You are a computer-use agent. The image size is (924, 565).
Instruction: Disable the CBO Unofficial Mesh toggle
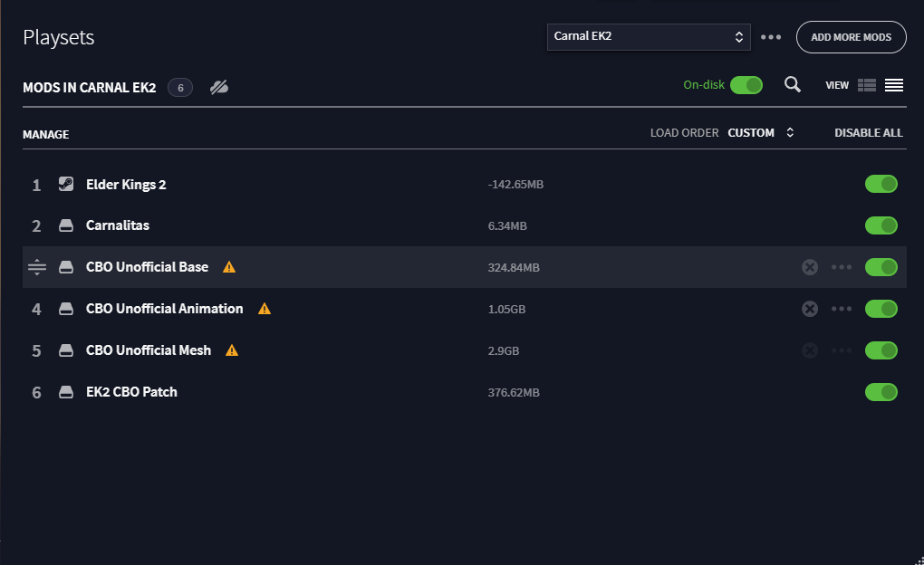pos(881,350)
